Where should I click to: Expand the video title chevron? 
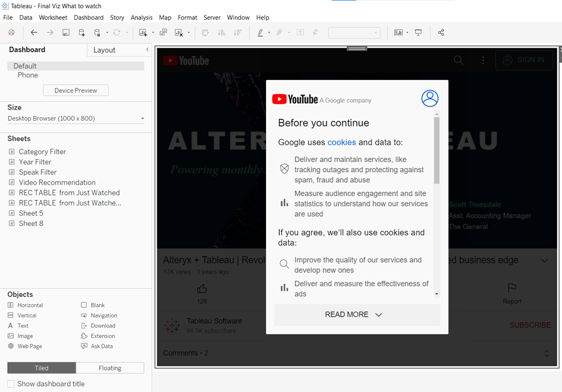coord(544,261)
